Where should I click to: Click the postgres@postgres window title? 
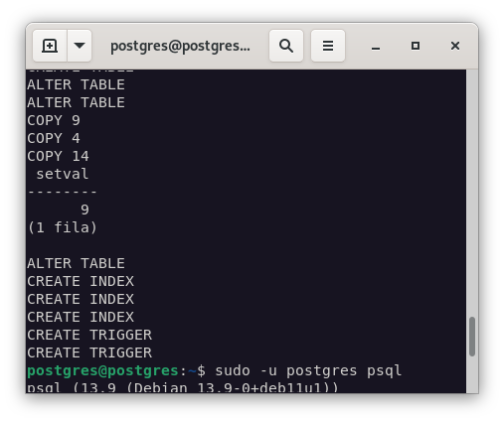tap(180, 46)
